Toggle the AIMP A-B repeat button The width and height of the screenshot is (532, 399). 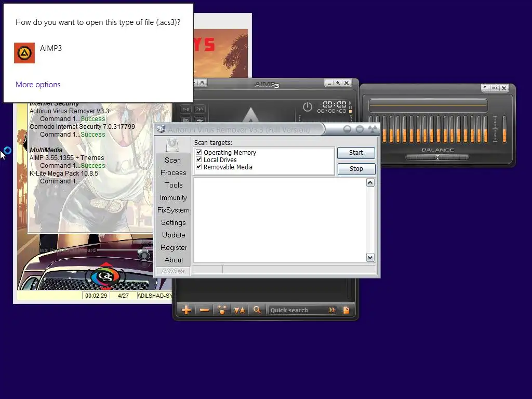(x=185, y=109)
